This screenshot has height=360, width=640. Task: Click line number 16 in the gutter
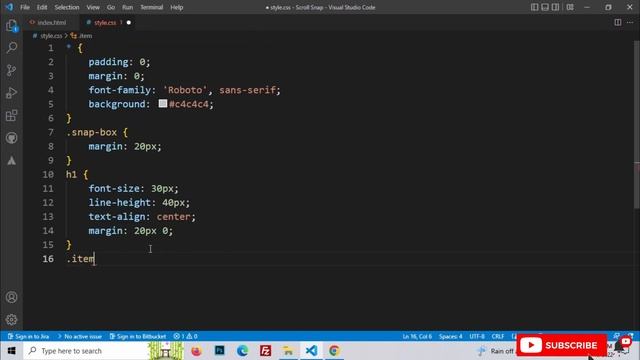click(48, 259)
